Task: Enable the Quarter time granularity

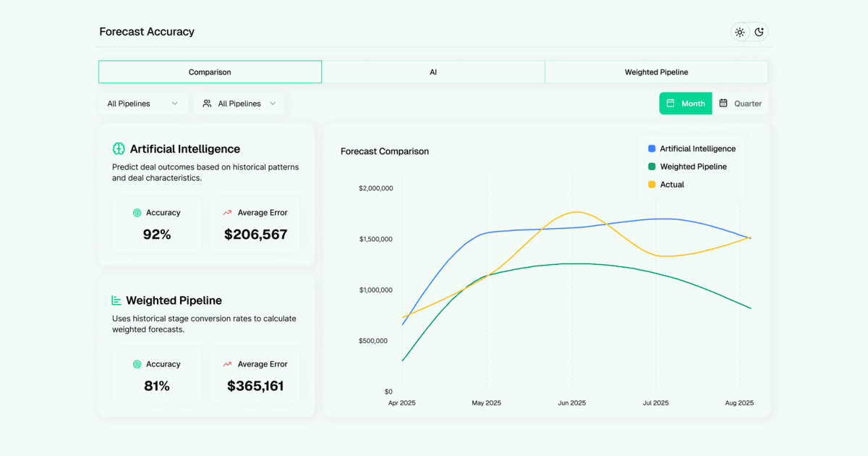Action: (x=741, y=104)
